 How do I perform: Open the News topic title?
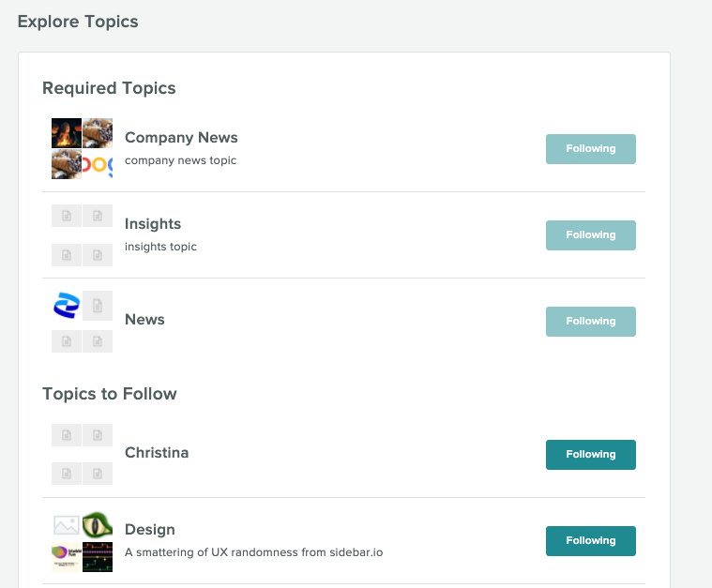pos(144,319)
